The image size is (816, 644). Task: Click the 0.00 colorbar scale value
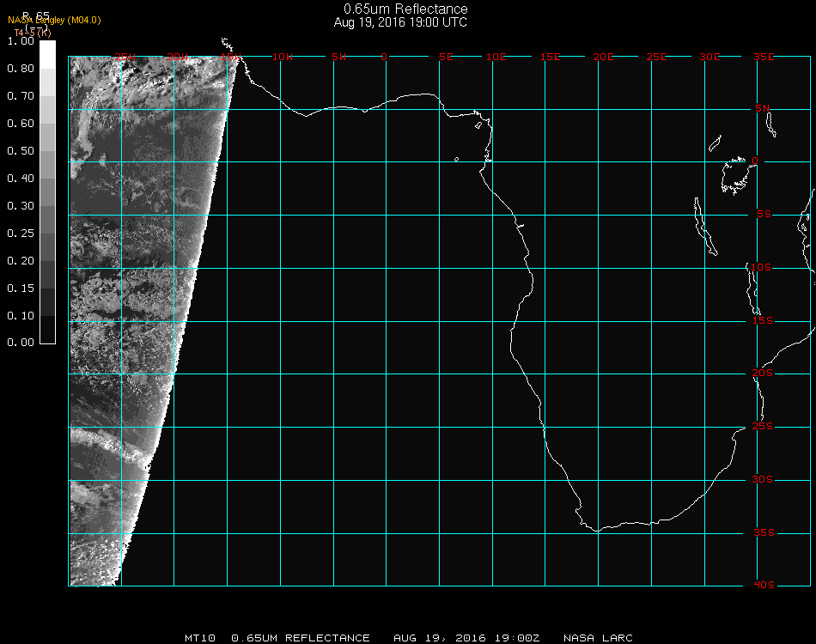click(21, 343)
